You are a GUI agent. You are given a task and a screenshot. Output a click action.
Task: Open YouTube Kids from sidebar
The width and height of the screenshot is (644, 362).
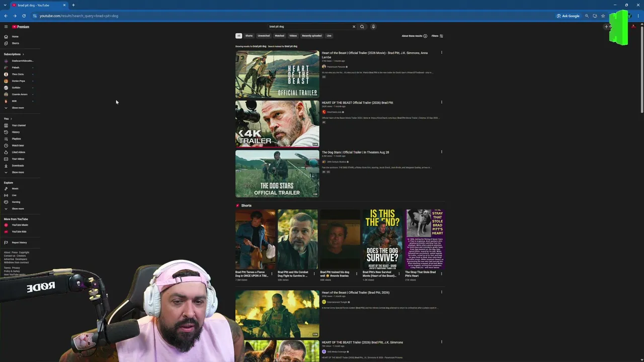pos(19,232)
